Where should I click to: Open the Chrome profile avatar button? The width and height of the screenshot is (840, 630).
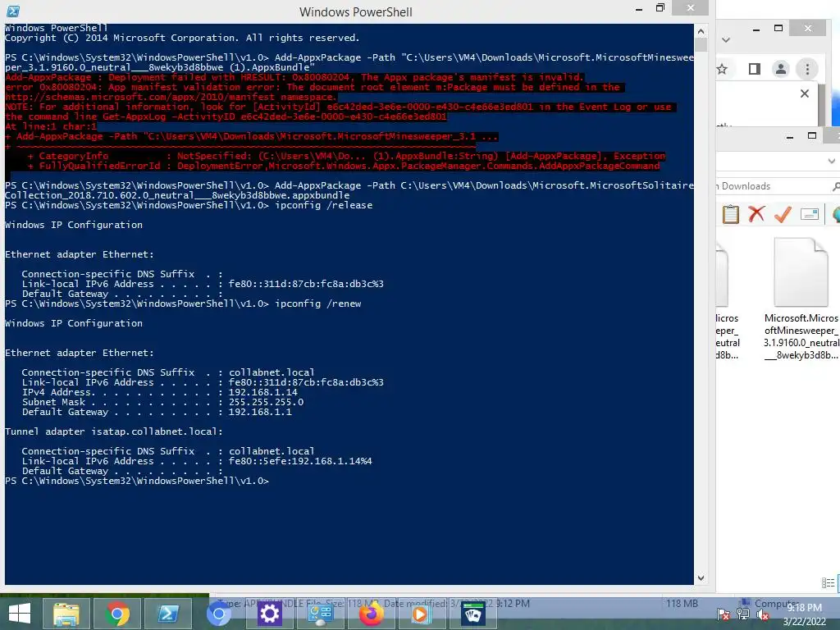click(781, 69)
